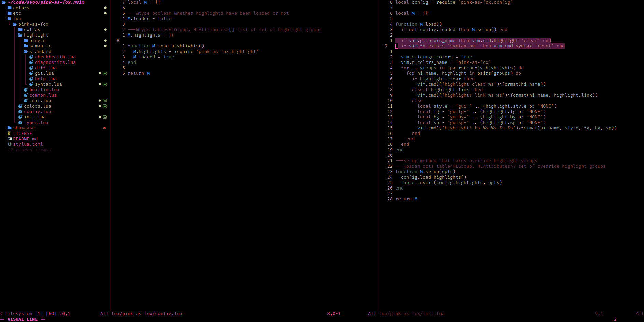The height and width of the screenshot is (322, 644).
Task: Click the line 'M.loaded = true'
Action: point(154,57)
